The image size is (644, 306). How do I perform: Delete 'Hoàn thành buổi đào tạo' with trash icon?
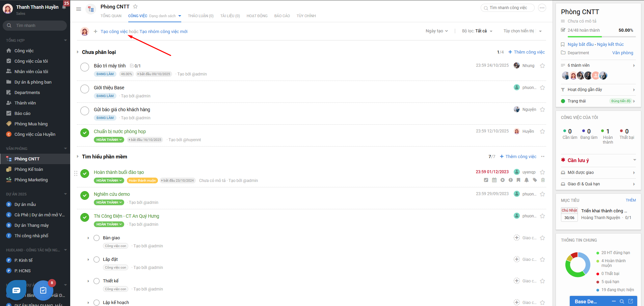[543, 180]
